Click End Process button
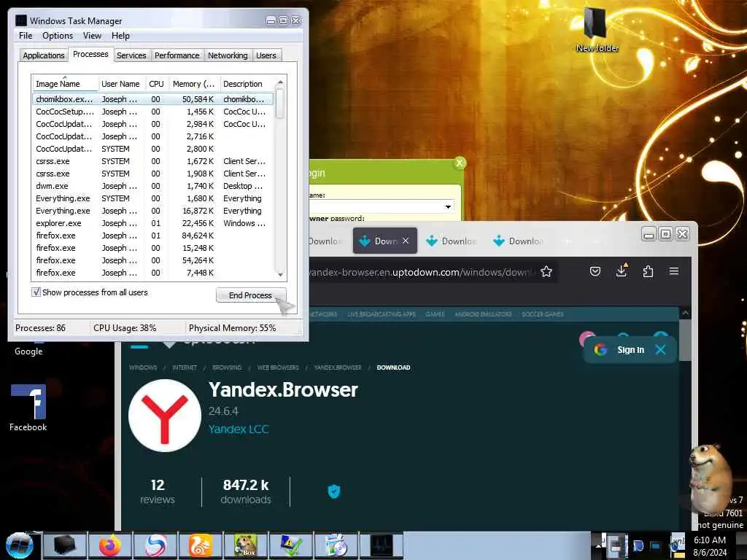Image resolution: width=747 pixels, height=560 pixels. click(x=251, y=295)
